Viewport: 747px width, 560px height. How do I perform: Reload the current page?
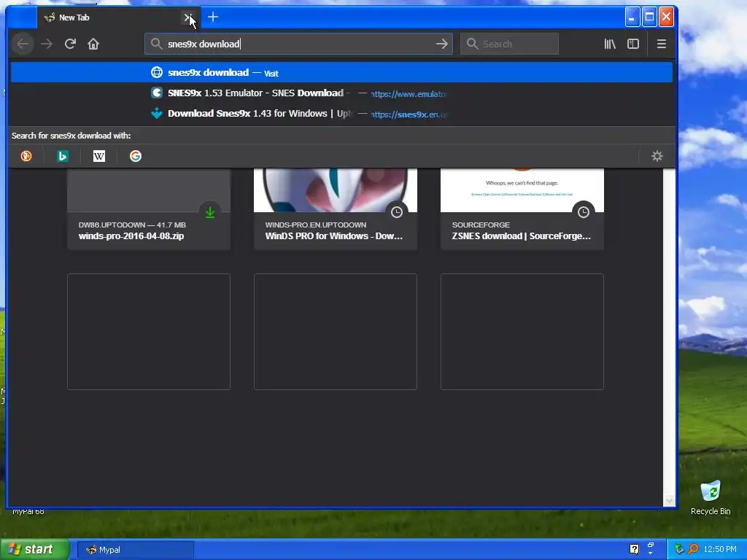coord(70,44)
